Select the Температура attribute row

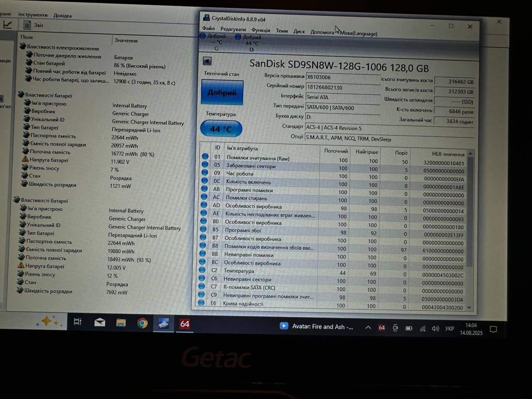pos(239,271)
